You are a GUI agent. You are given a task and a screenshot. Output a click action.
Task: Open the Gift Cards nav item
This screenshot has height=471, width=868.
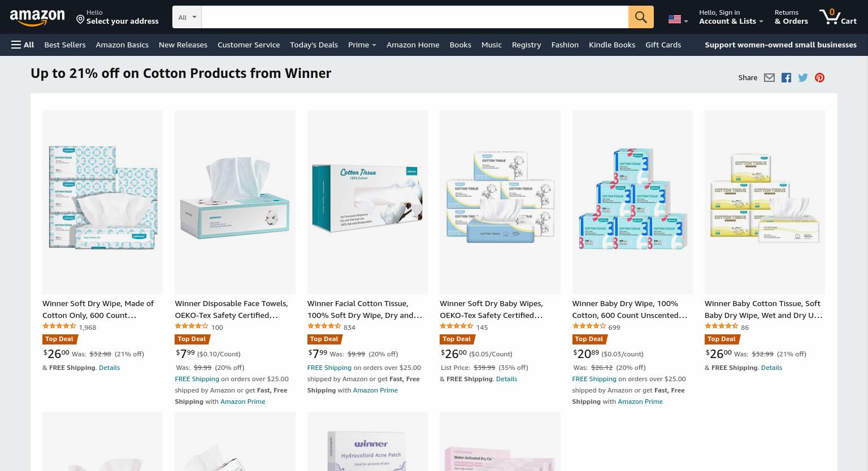tap(663, 45)
